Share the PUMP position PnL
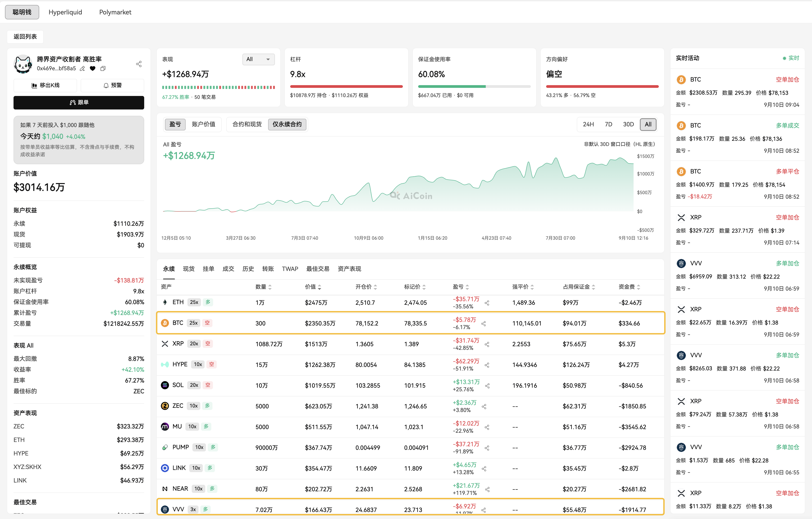This screenshot has width=812, height=519. click(x=487, y=448)
